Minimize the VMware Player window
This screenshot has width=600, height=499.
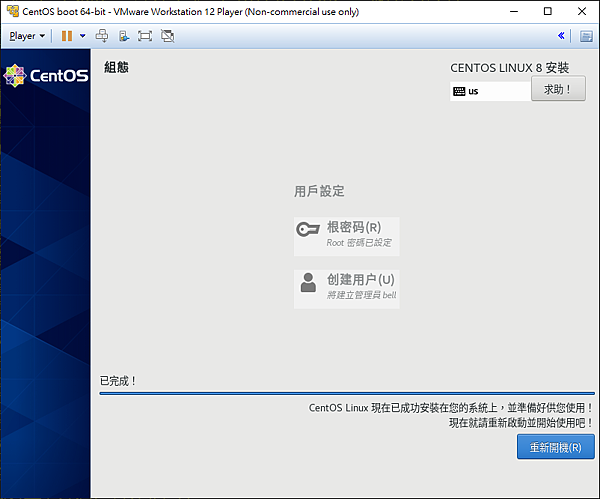click(x=514, y=11)
